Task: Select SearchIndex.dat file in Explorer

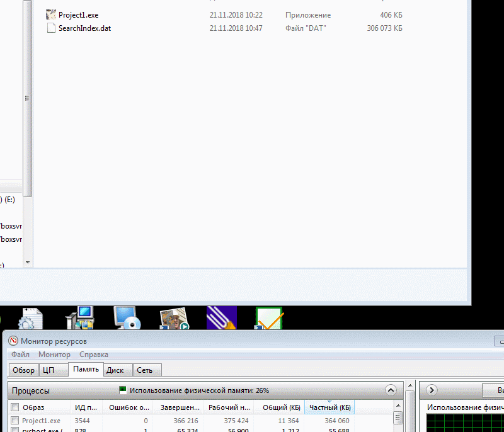Action: [84, 28]
